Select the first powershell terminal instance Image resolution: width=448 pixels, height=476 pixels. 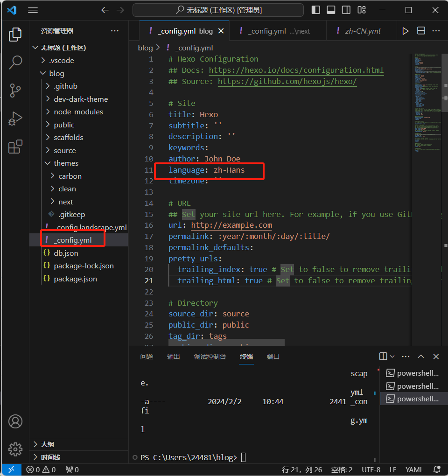(414, 373)
